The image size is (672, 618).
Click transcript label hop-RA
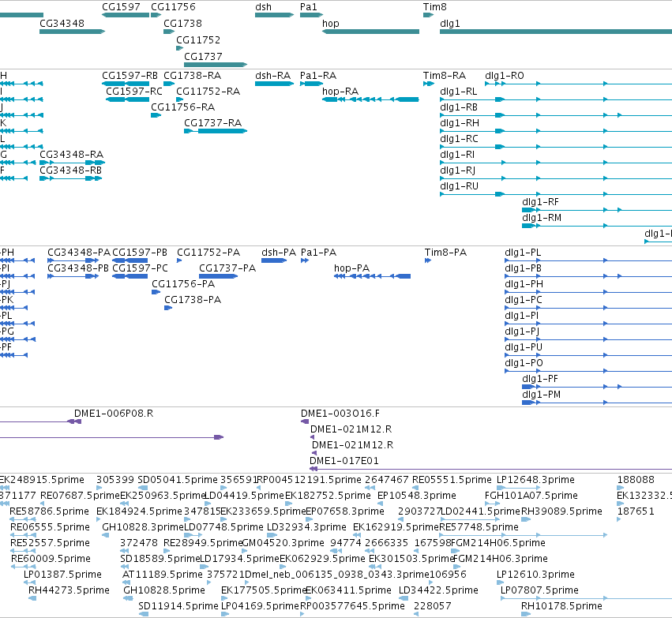pos(340,92)
